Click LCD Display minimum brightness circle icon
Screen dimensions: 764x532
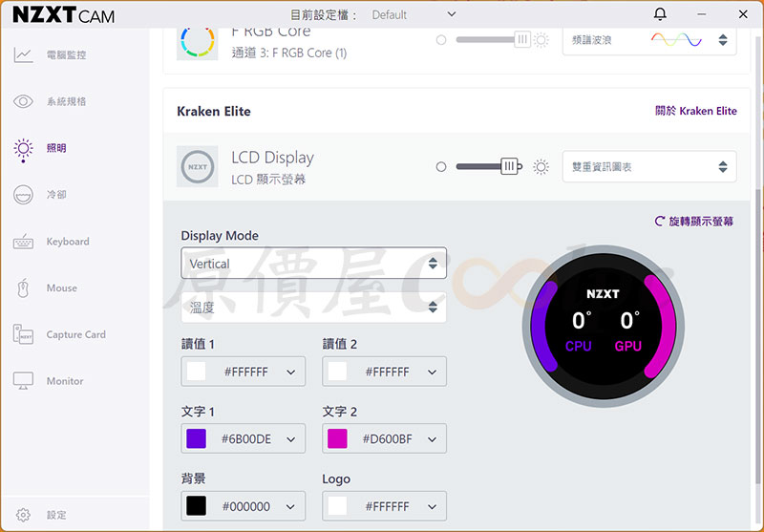pos(441,167)
